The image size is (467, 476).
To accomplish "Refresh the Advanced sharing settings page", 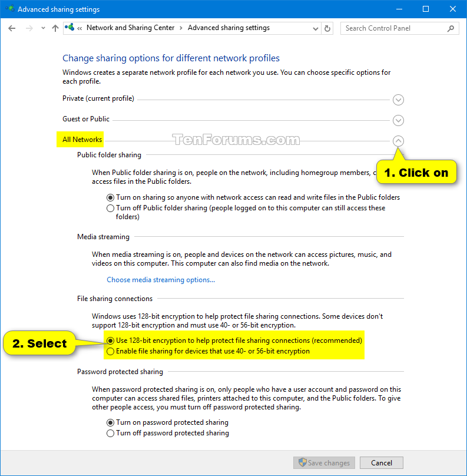I will 327,28.
